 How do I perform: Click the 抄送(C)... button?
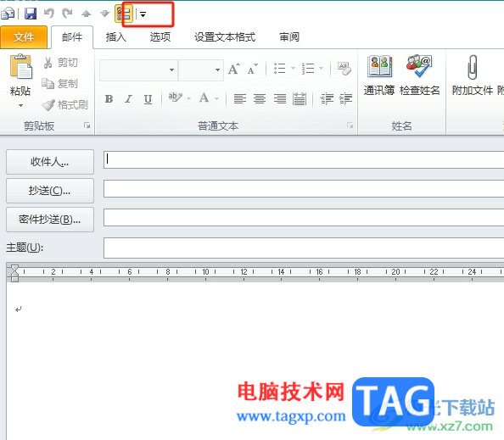[50, 191]
